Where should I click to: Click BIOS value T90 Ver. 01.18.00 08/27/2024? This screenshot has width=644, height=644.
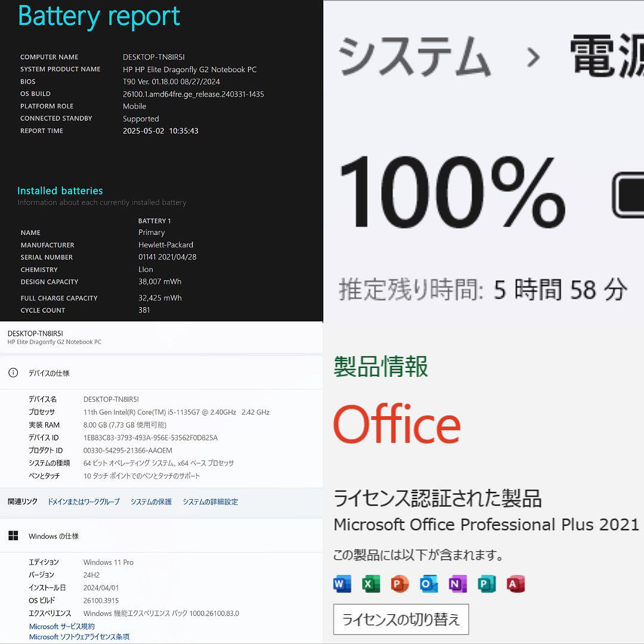(171, 81)
